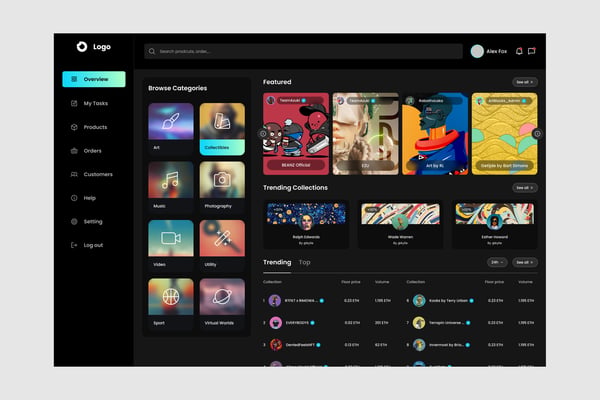This screenshot has height=400, width=600.
Task: Click the My Tasks sidebar icon
Action: pyautogui.click(x=74, y=103)
